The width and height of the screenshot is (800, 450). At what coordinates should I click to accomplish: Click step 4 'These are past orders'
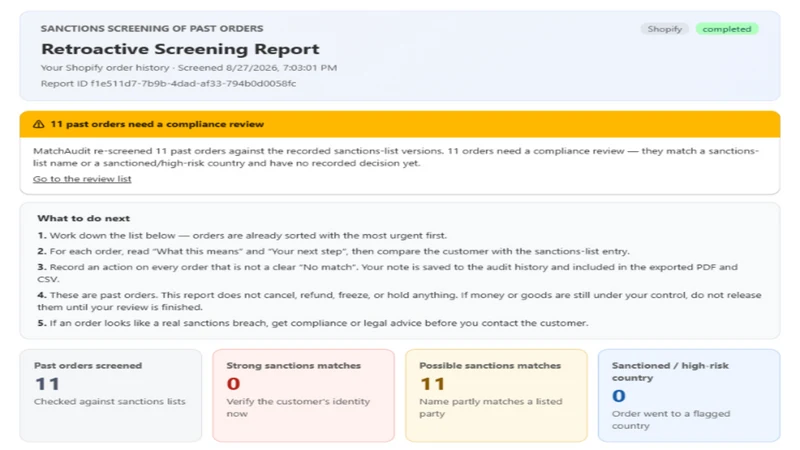coord(399,301)
